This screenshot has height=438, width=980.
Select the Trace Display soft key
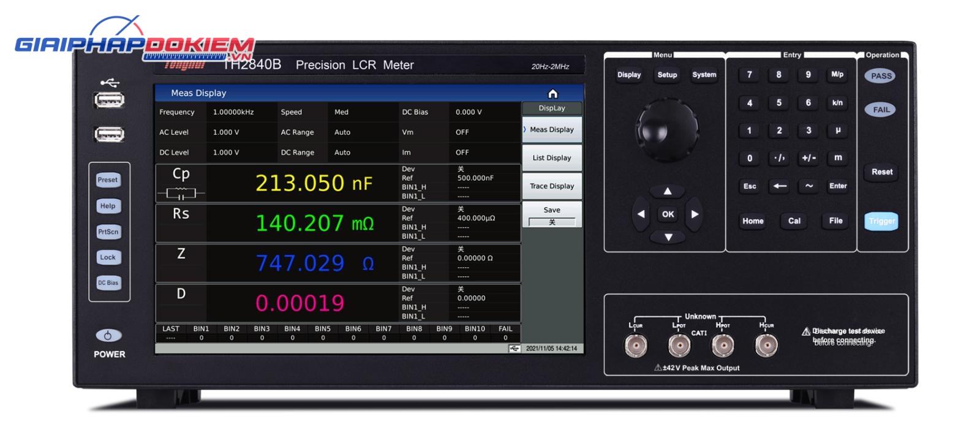click(x=552, y=186)
